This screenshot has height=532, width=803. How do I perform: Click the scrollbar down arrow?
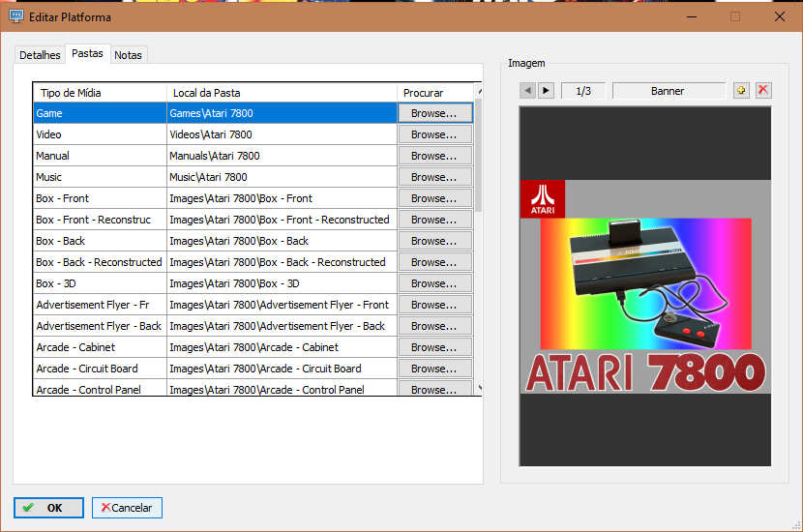(x=479, y=388)
